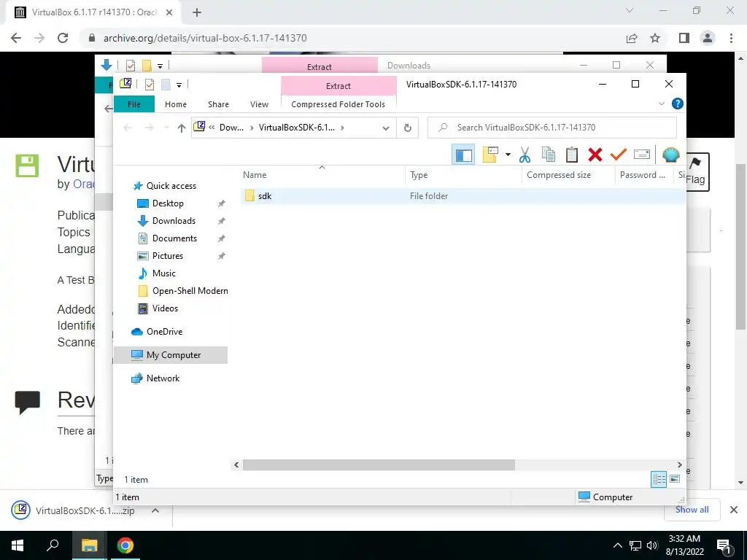
Task: Toggle the navigation pane toolbar button
Action: 463,155
